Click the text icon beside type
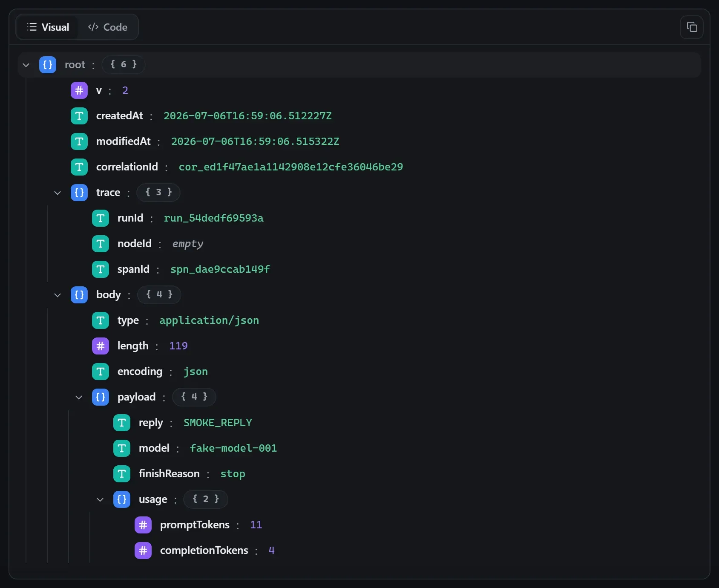Screen dimensions: 719x588 [101, 320]
